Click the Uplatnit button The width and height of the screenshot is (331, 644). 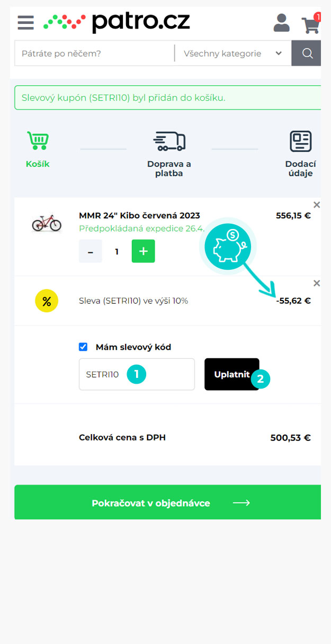tap(232, 374)
